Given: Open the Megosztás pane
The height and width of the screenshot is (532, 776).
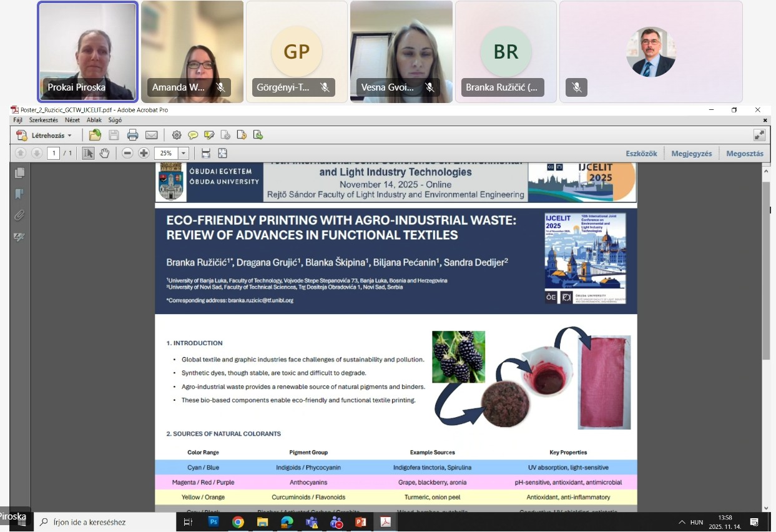Looking at the screenshot, I should point(744,154).
